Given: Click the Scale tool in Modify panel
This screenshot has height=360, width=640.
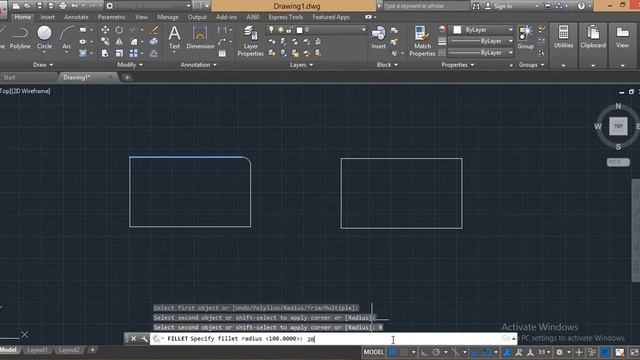Looking at the screenshot, I should [x=119, y=53].
